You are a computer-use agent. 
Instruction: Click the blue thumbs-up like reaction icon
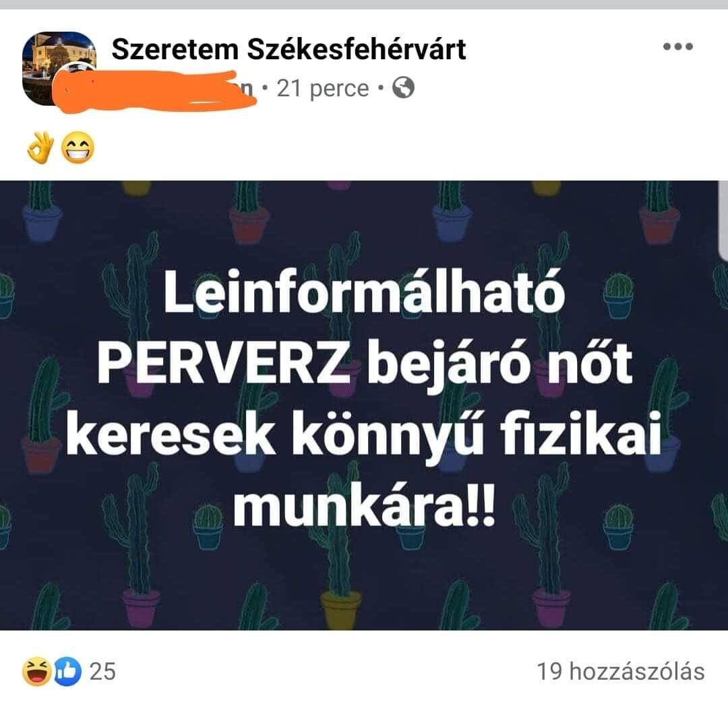point(68,672)
